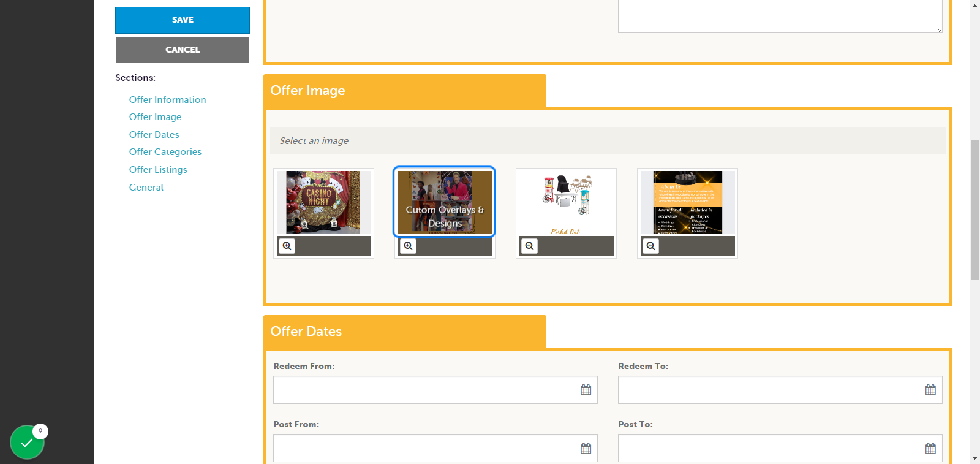Viewport: 980px width, 464px height.
Task: Select the Casino Night thumbnail
Action: (x=323, y=202)
